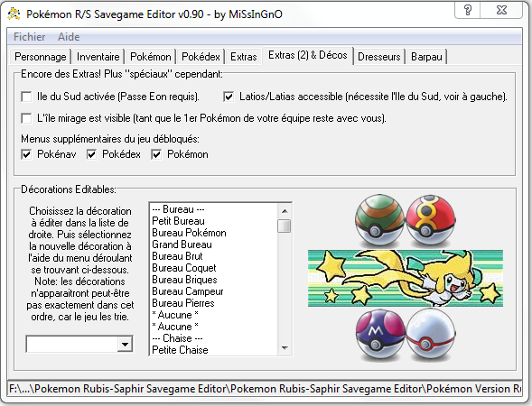Select 'Bureau Pierres' in decoration list

pos(213,303)
